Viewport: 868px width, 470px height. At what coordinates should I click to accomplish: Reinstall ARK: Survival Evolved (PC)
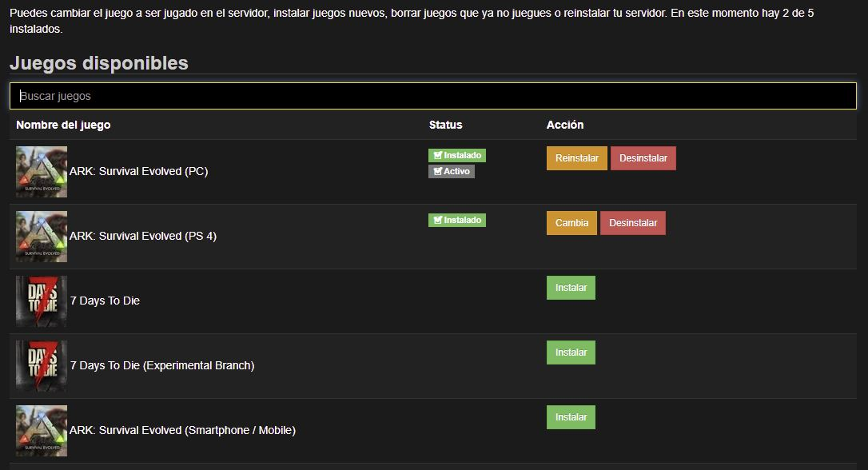(x=577, y=158)
